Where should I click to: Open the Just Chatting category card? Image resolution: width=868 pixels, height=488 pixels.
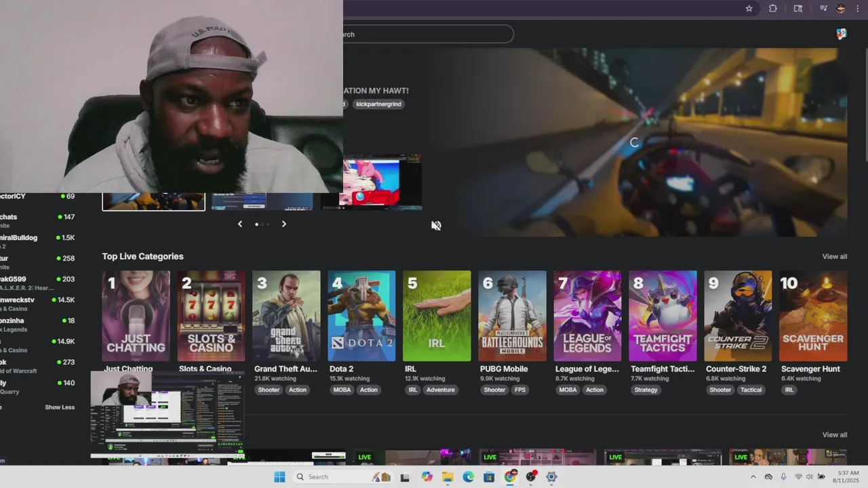pos(136,316)
